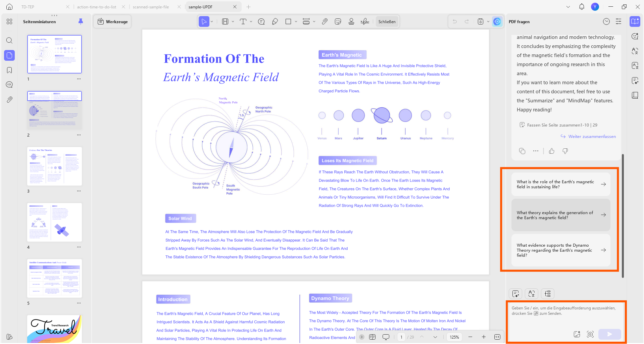Open a new tab with plus
The width and height of the screenshot is (644, 344).
(x=248, y=7)
